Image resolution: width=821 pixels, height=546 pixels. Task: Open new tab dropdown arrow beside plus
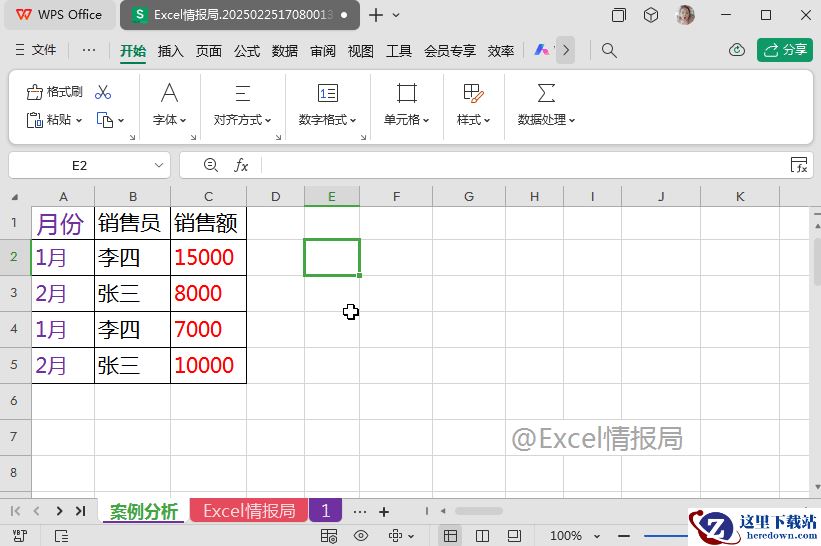pyautogui.click(x=396, y=15)
